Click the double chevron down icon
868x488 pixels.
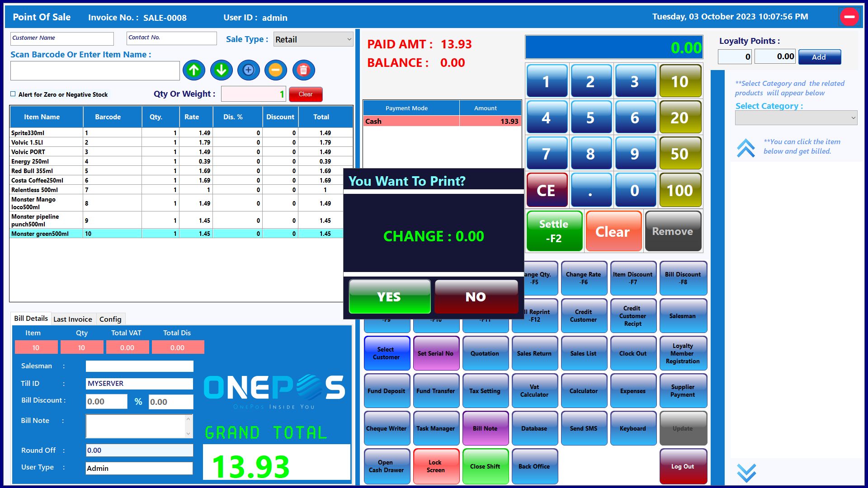[x=746, y=473]
